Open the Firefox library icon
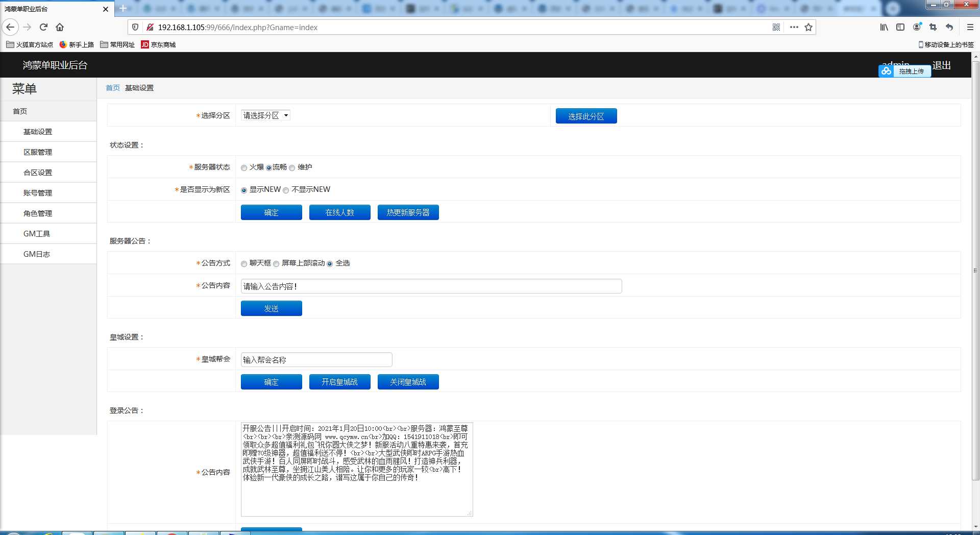This screenshot has height=535, width=980. coord(884,27)
